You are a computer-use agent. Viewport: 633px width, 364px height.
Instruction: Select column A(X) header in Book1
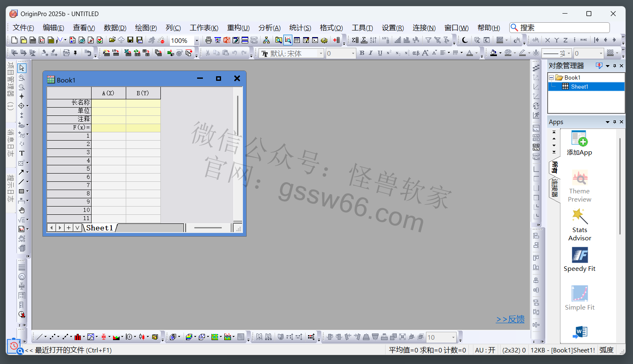108,93
